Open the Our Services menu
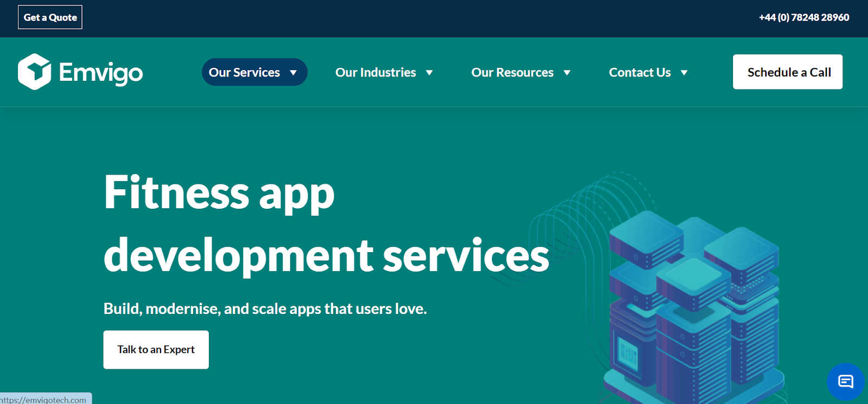The height and width of the screenshot is (404, 868). coord(254,72)
